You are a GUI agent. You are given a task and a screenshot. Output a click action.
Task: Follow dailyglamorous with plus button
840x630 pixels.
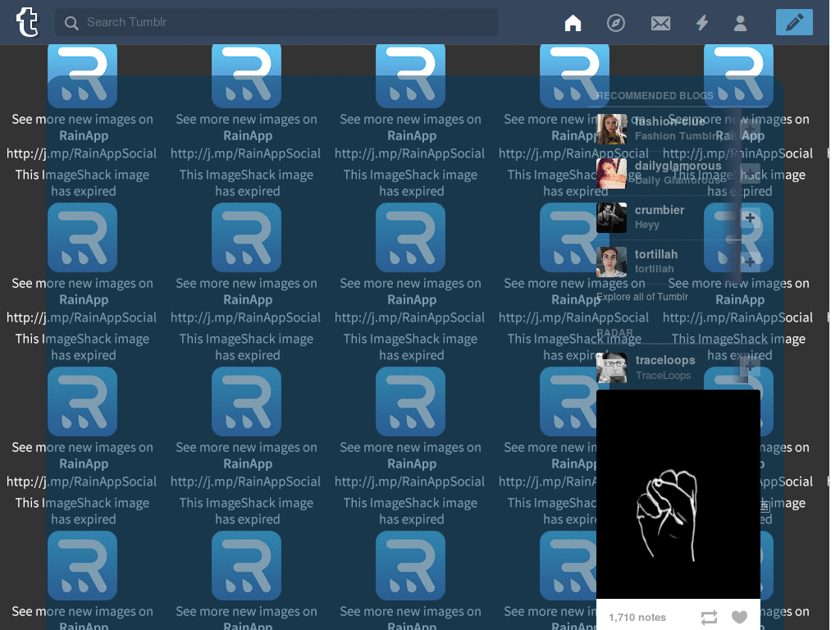click(750, 173)
